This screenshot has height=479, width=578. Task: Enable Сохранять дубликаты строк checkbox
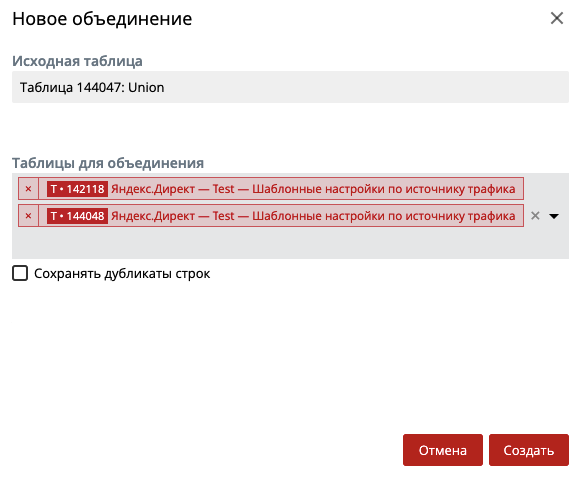click(20, 274)
